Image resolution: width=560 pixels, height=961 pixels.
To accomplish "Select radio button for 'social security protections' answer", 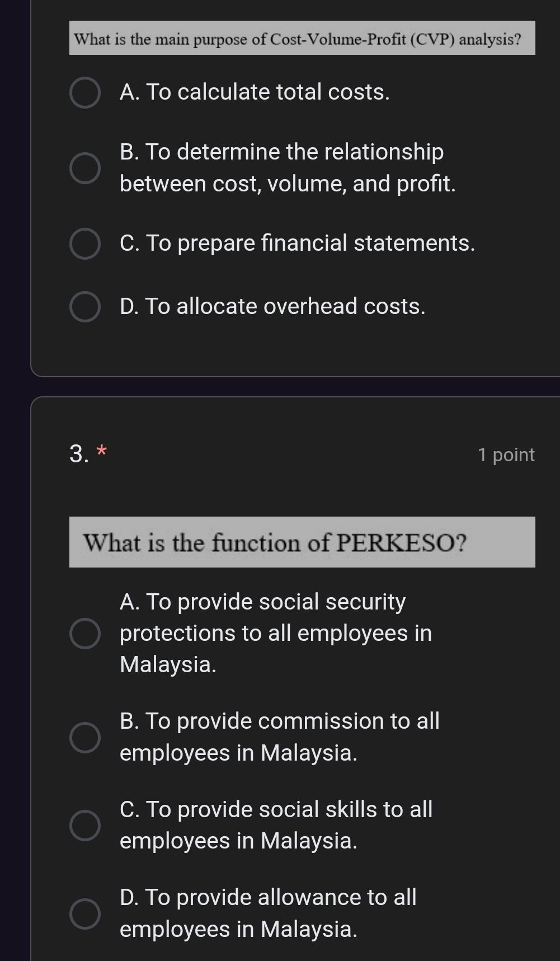I will [85, 634].
